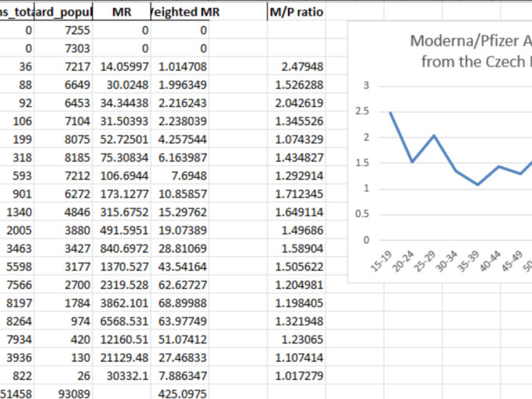The width and height of the screenshot is (532, 399).
Task: Click the standard population column header
Action: [x=64, y=13]
